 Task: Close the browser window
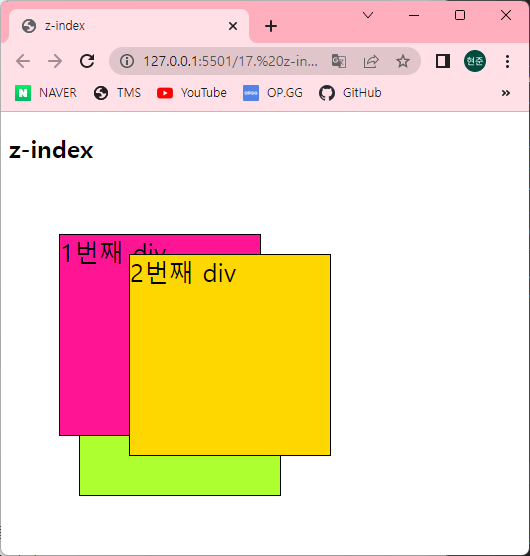[x=506, y=15]
